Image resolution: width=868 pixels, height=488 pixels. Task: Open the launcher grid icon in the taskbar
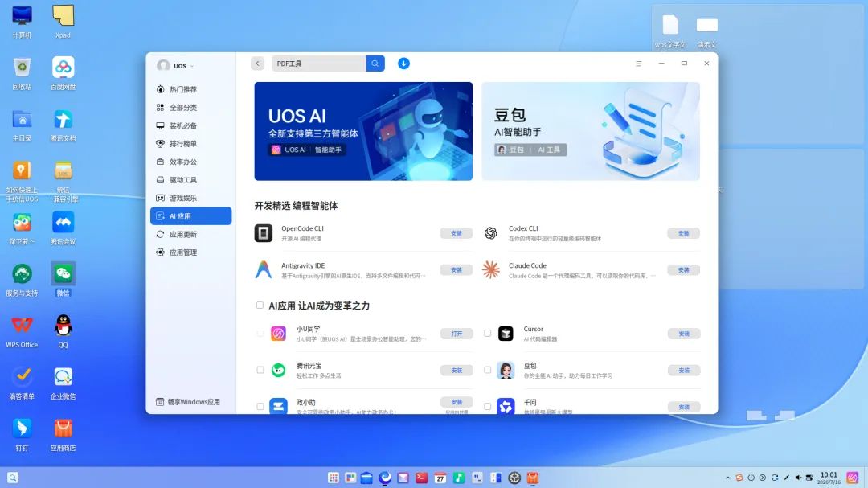(334, 478)
